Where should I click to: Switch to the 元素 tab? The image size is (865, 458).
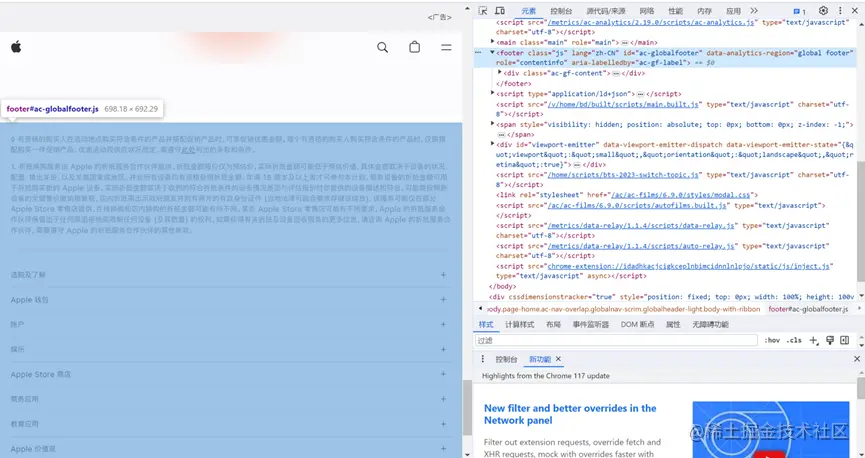(x=528, y=11)
